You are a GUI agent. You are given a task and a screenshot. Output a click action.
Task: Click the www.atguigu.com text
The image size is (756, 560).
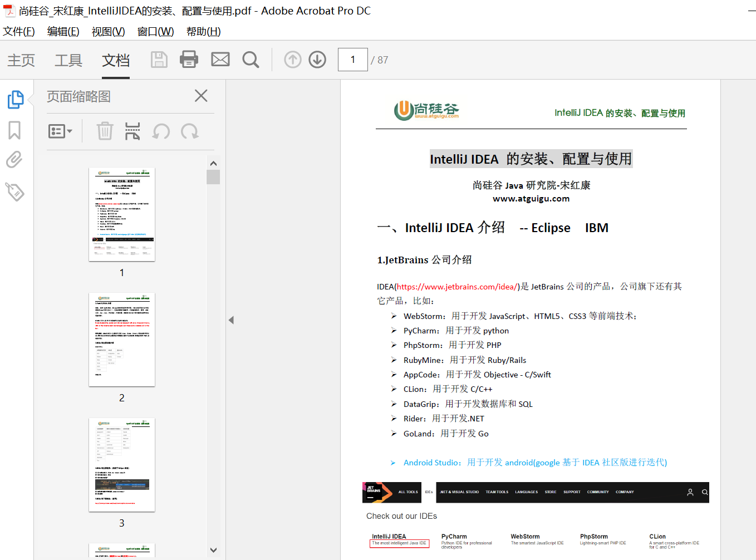pos(531,199)
